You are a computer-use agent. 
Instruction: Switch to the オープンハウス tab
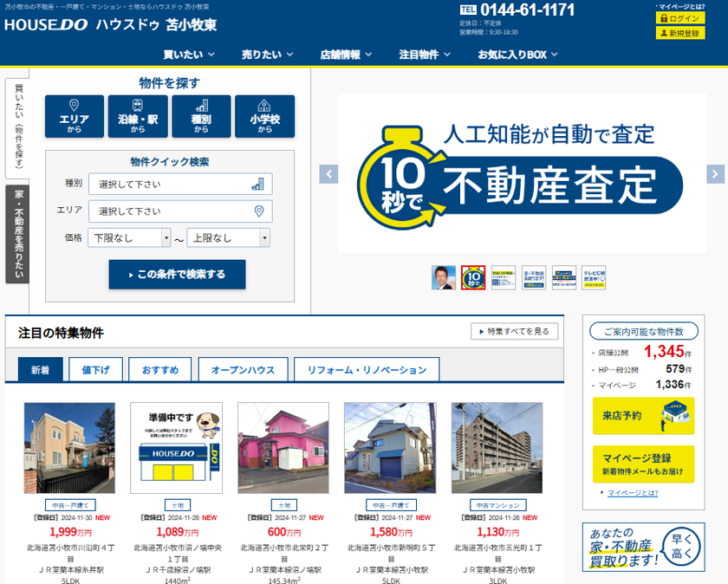point(243,370)
